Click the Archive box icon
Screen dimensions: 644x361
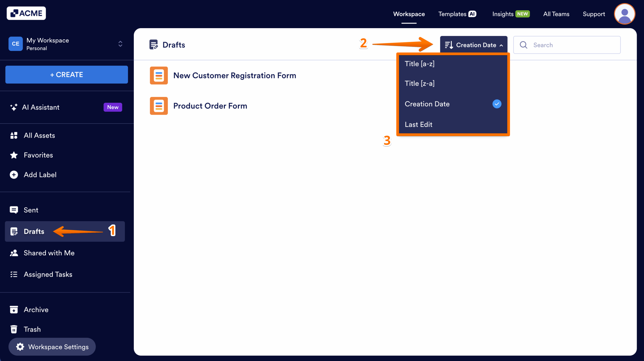(14, 310)
